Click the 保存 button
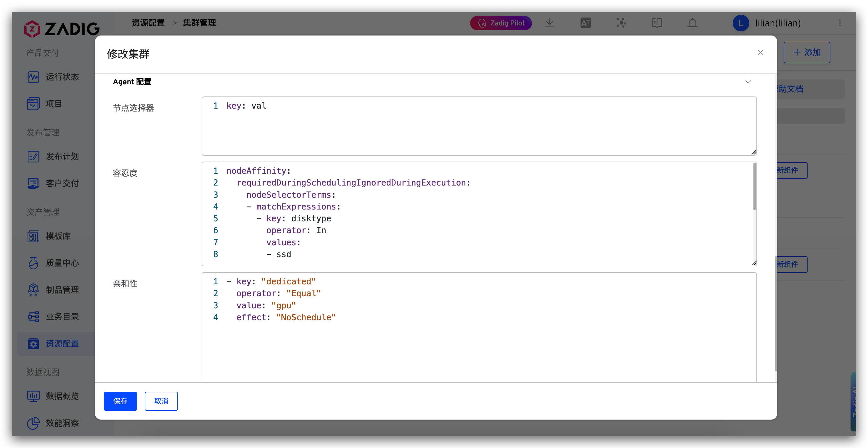The height and width of the screenshot is (448, 868). (120, 401)
